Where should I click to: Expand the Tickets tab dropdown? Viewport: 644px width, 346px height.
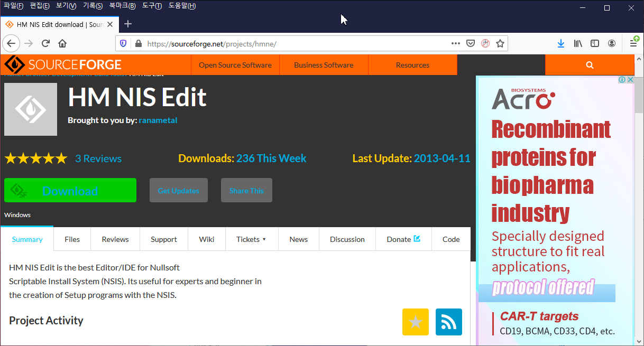[252, 239]
